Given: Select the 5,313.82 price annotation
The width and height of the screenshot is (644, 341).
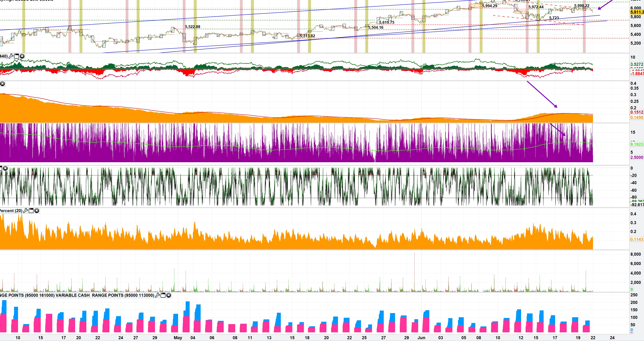Looking at the screenshot, I should pos(307,36).
